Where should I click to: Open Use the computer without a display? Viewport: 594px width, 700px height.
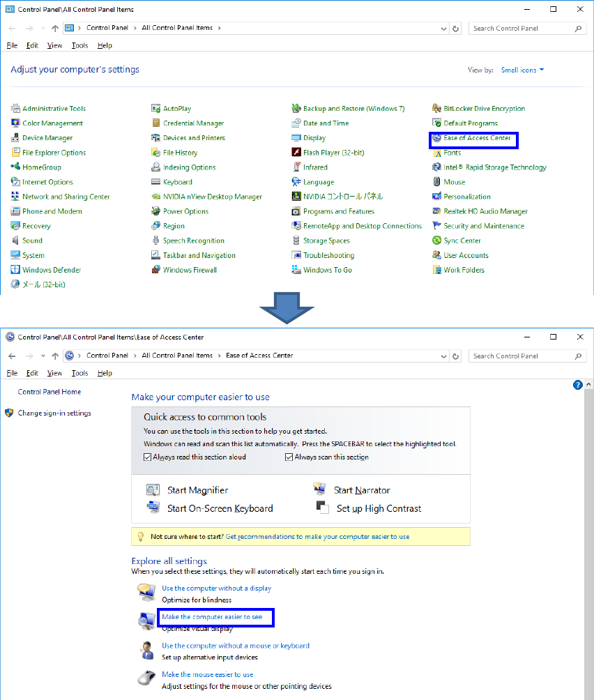216,588
